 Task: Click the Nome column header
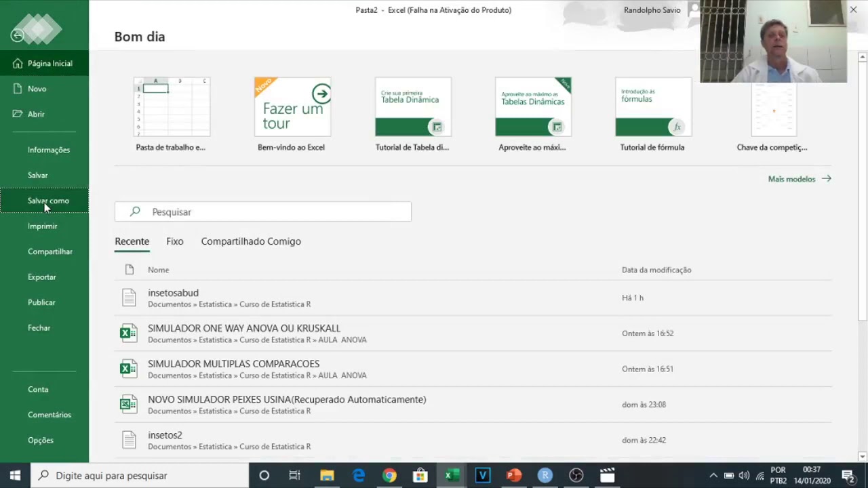(159, 270)
